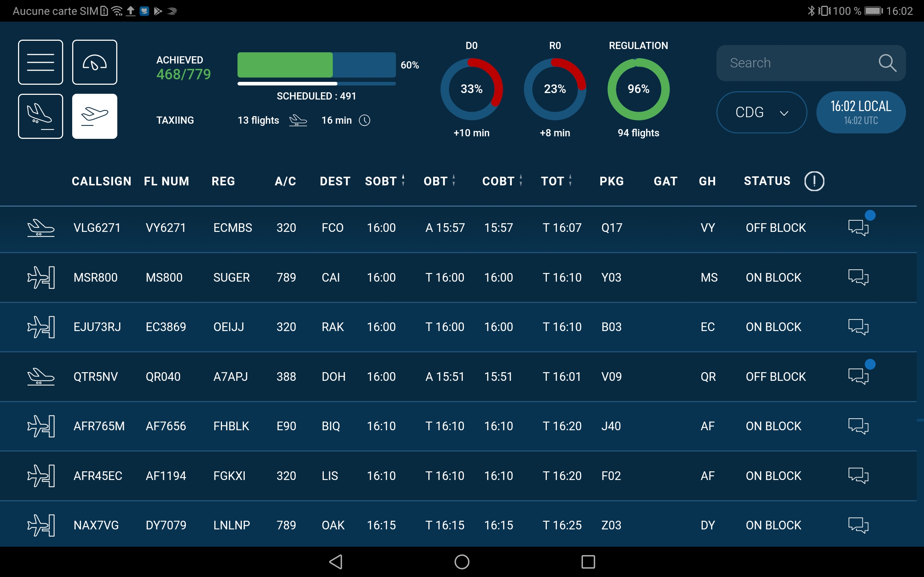Select the dashboard gauge icon

(94, 62)
